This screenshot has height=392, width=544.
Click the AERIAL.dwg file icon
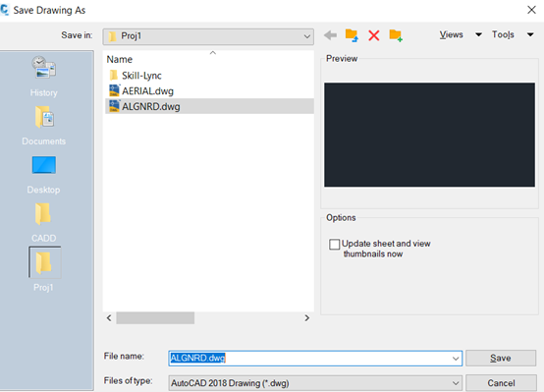pyautogui.click(x=114, y=90)
